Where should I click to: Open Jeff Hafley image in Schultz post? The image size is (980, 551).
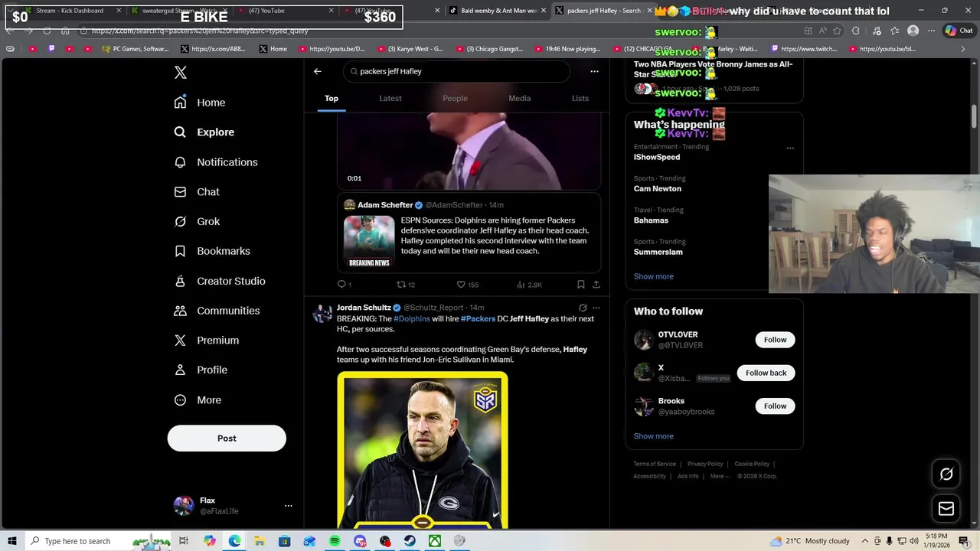click(423, 450)
